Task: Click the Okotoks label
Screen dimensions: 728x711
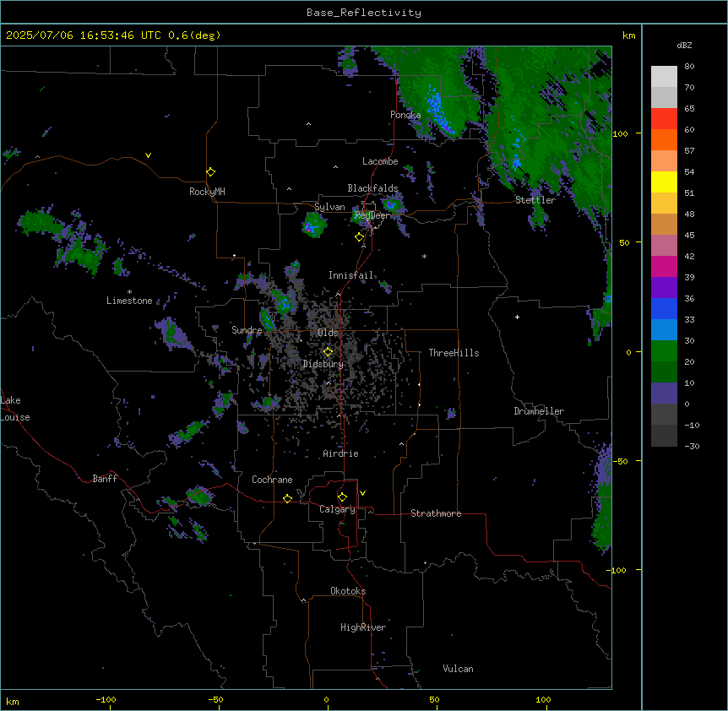Action: point(348,591)
